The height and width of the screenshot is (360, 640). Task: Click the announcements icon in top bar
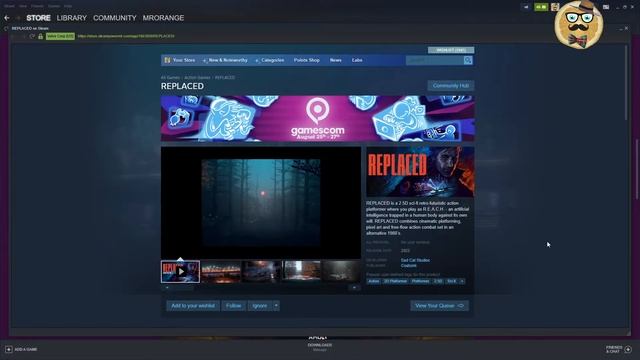coord(526,7)
